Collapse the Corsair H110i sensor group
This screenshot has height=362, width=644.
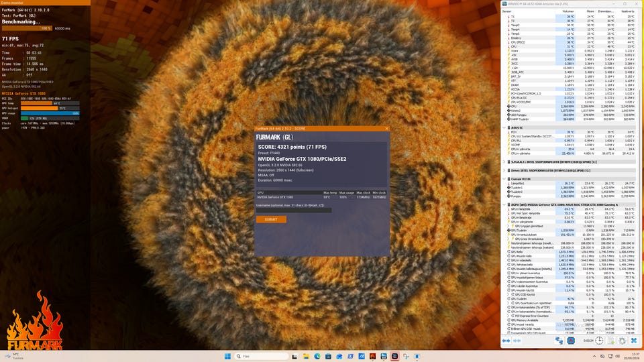point(504,179)
